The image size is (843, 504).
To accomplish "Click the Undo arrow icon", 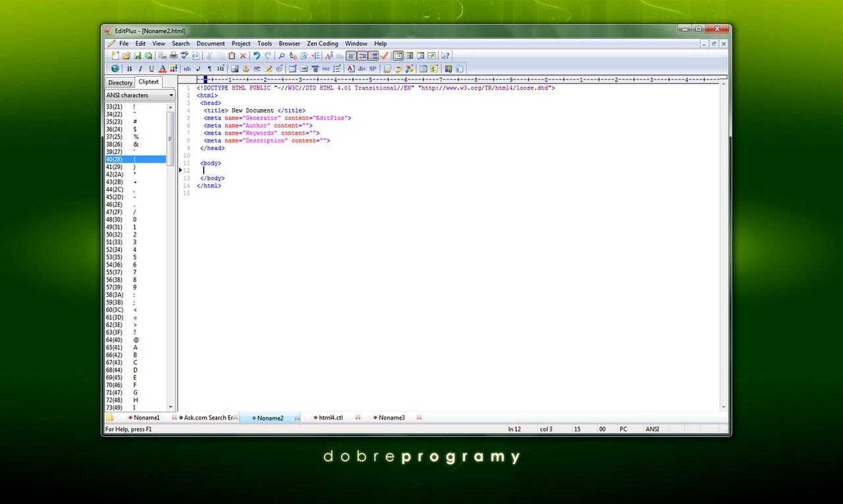I will (x=257, y=56).
